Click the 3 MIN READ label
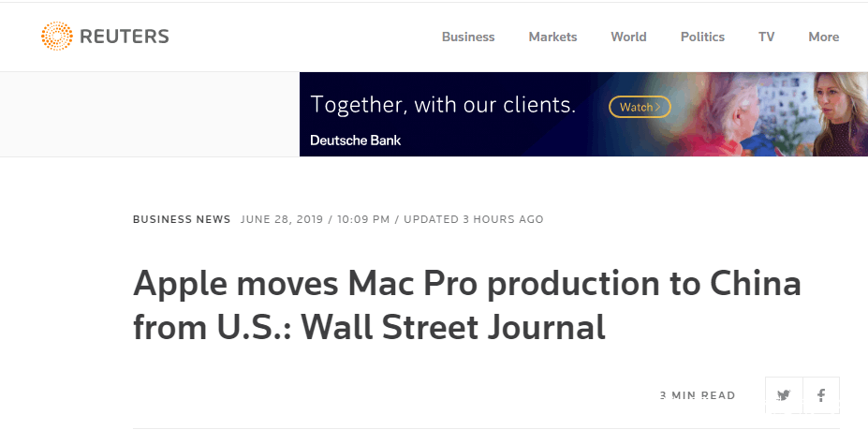Screen dimensions: 868x430 pyautogui.click(x=698, y=395)
